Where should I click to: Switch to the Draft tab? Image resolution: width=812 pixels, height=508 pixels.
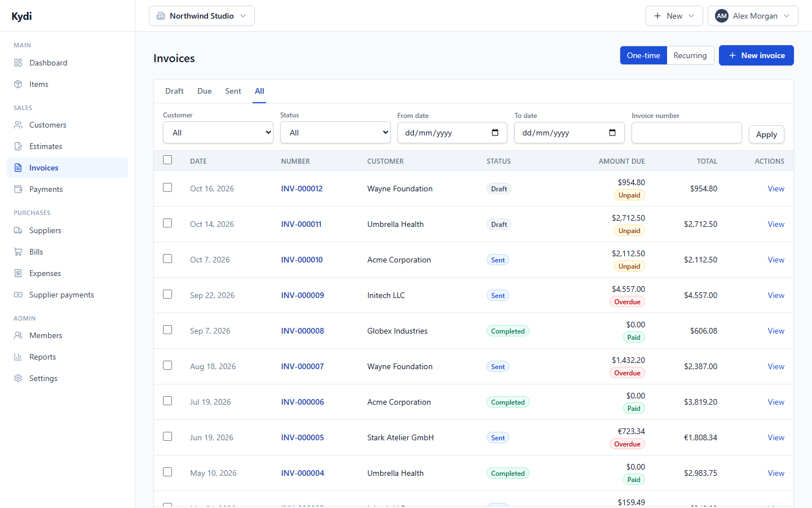174,91
